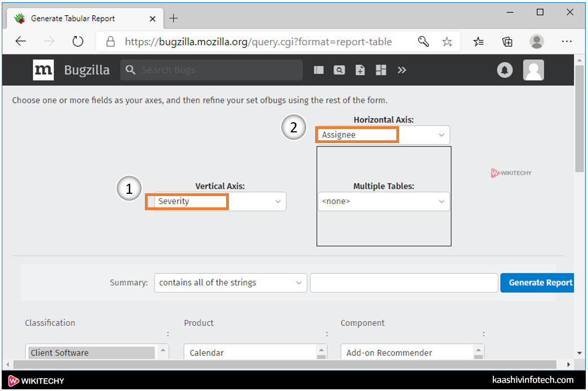Select the Generate Tabular Report tab

[x=73, y=19]
